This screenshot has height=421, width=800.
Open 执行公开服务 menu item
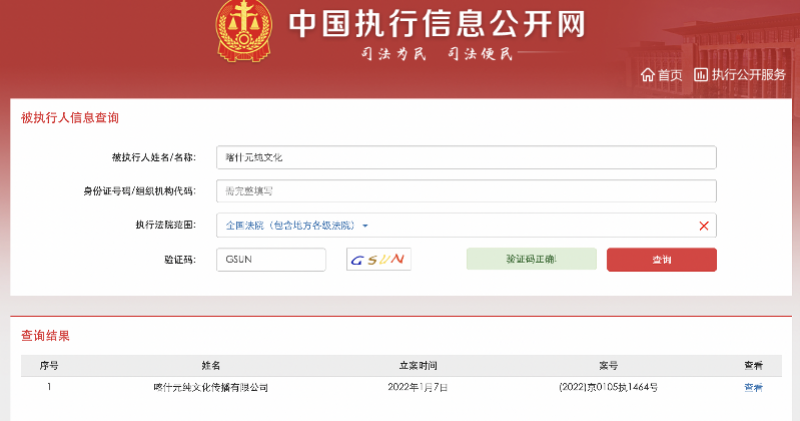pos(748,75)
